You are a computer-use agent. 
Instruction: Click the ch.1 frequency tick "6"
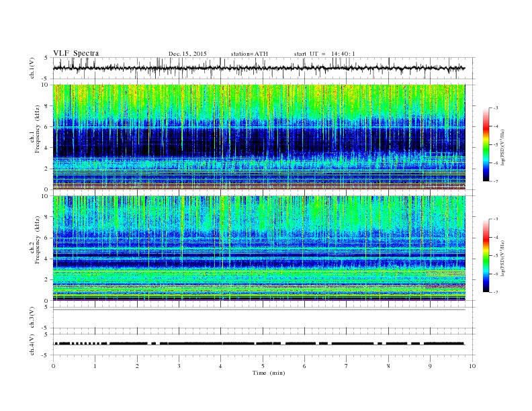47,127
